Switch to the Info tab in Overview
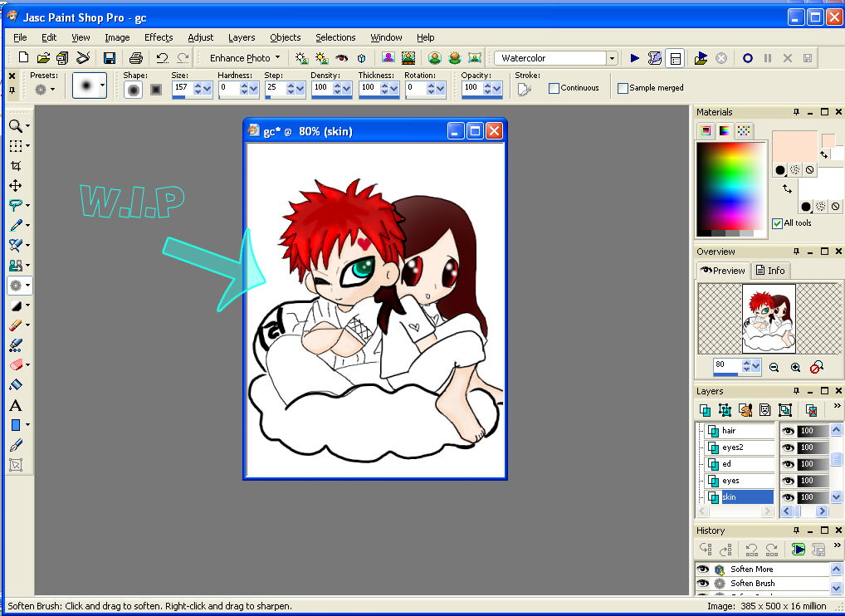The height and width of the screenshot is (616, 845). tap(770, 271)
